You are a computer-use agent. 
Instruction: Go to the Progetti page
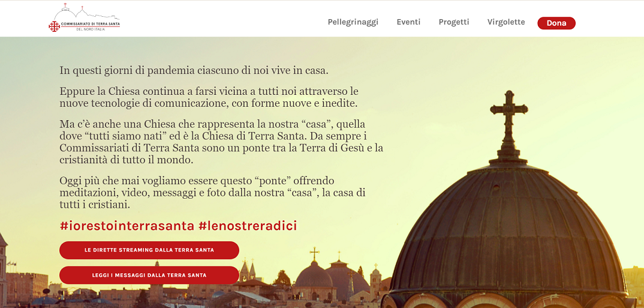coord(453,22)
